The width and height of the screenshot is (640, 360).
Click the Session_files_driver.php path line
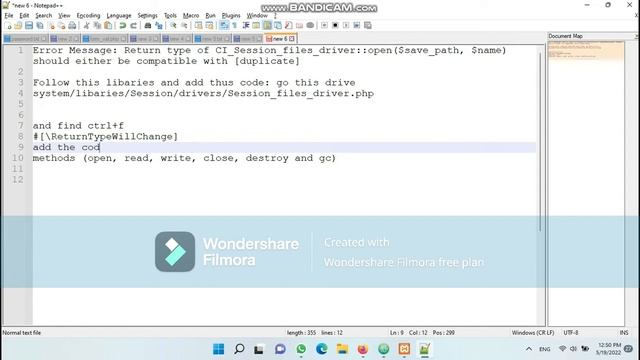[203, 93]
